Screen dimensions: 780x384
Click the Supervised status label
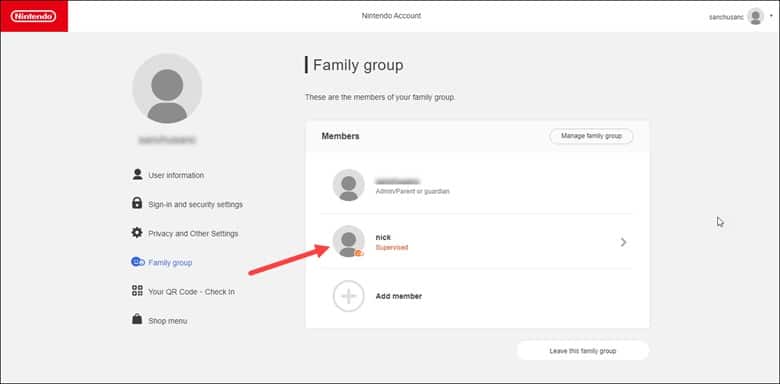point(391,247)
